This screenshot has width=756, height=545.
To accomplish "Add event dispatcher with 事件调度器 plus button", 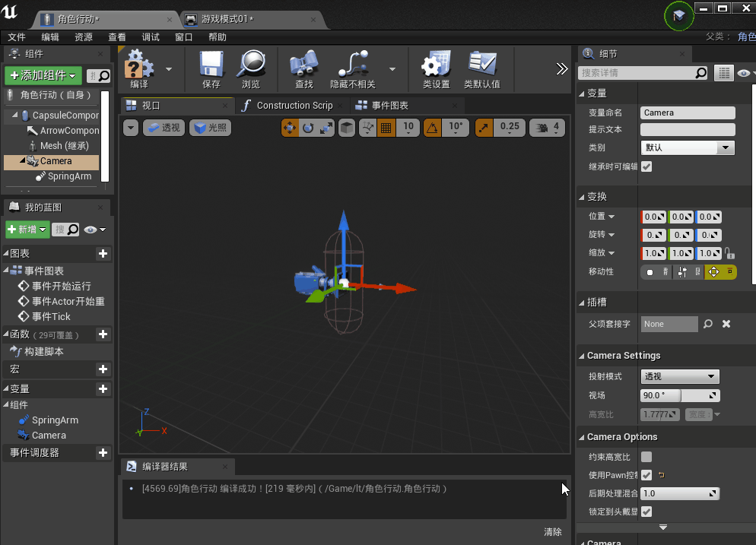I will click(x=103, y=452).
